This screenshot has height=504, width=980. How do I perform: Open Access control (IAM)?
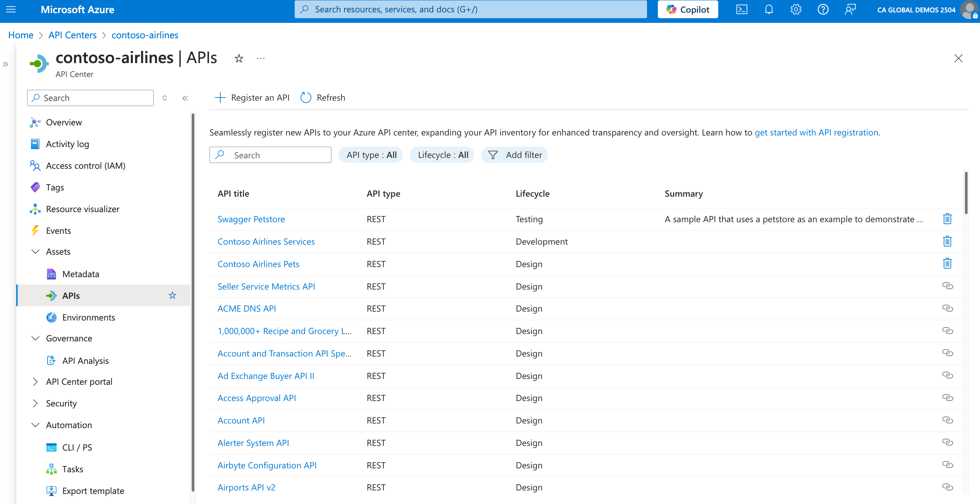pos(86,166)
